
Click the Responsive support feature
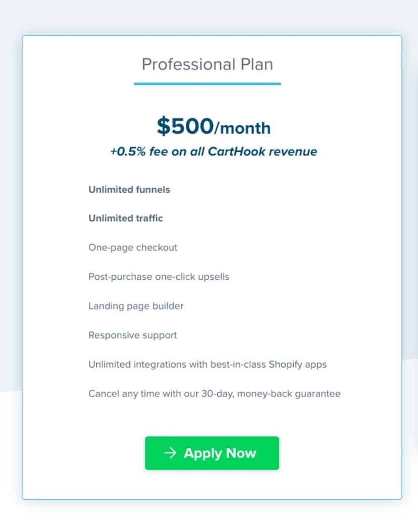132,335
